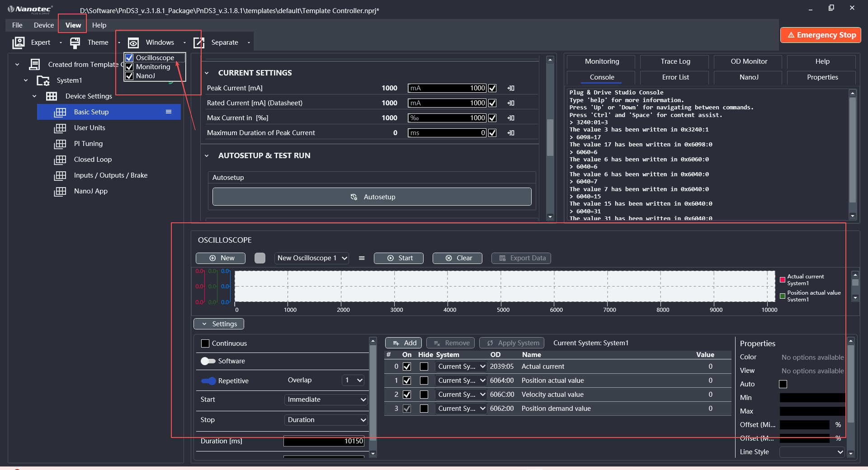Viewport: 868px width, 470px height.
Task: Click the Peak Current mA input field
Action: point(447,88)
